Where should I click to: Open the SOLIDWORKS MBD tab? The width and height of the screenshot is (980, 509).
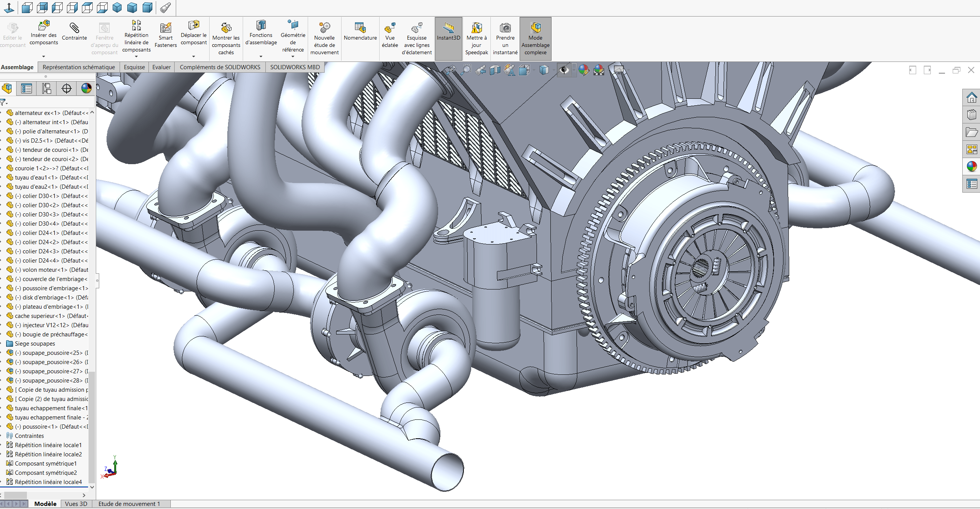coord(295,67)
